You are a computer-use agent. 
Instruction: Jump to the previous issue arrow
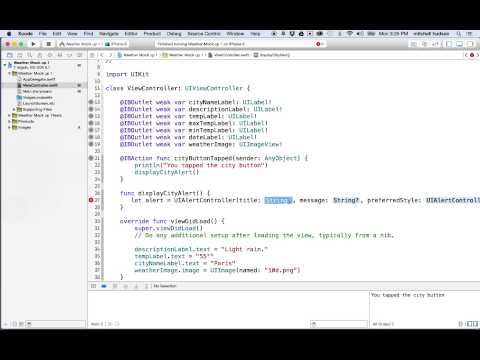(466, 55)
